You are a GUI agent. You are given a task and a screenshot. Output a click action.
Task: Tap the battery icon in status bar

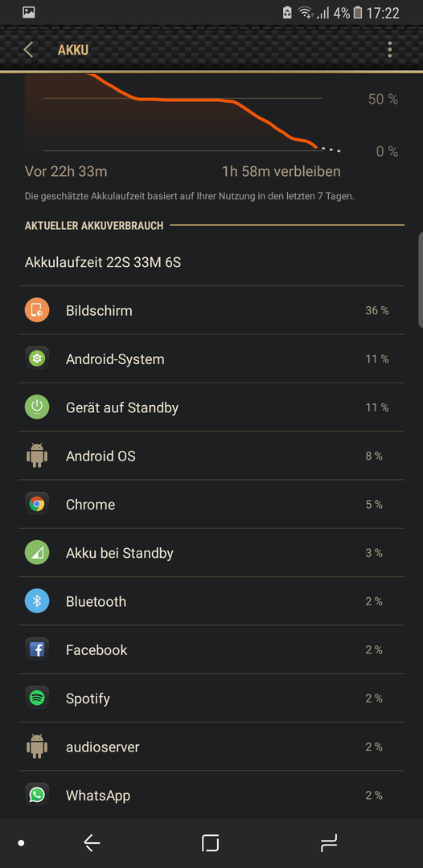click(x=358, y=13)
